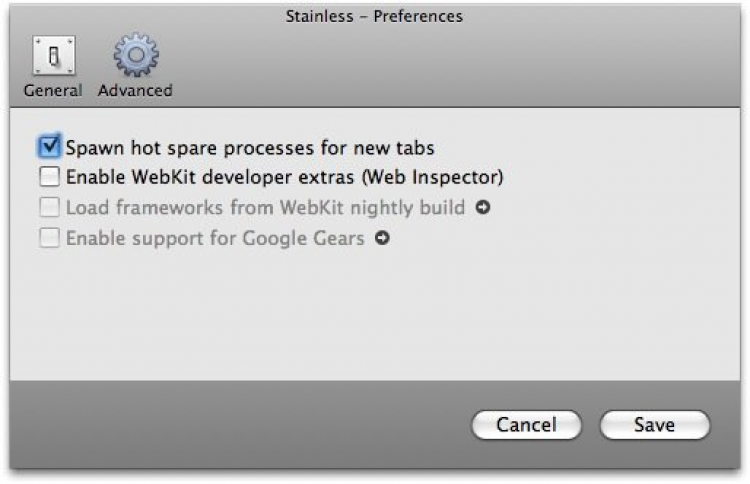The image size is (750, 484).
Task: Click the 'Spawn hot spare processes' label text
Action: (250, 148)
